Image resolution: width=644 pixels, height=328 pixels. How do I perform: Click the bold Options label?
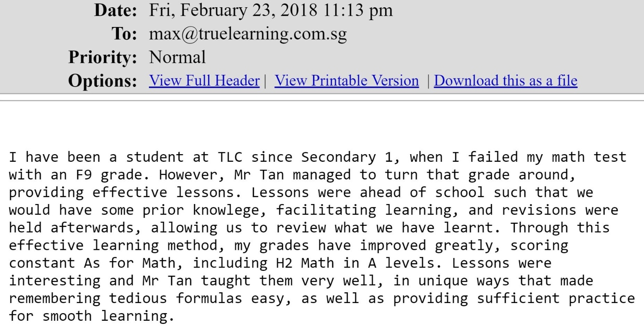[103, 80]
